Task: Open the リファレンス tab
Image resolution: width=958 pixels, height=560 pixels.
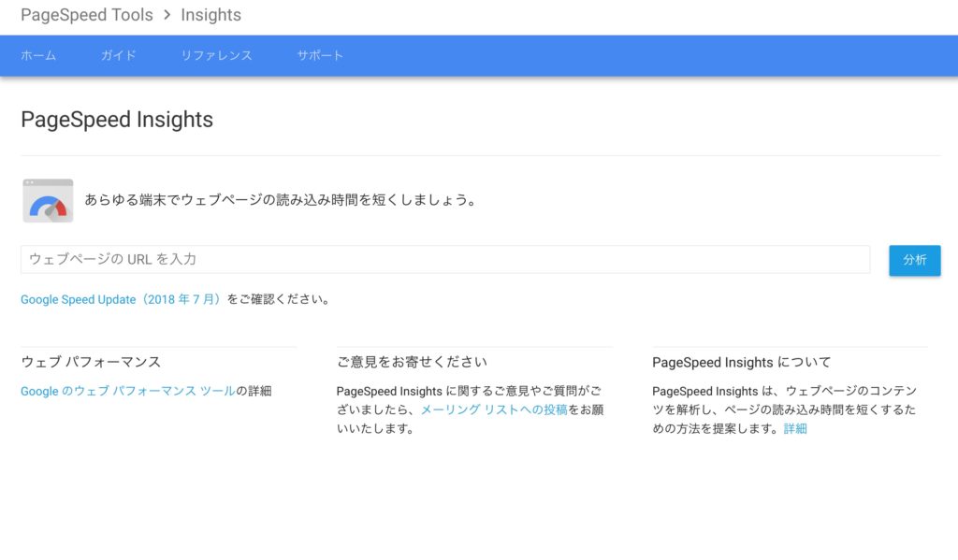Action: pos(216,56)
